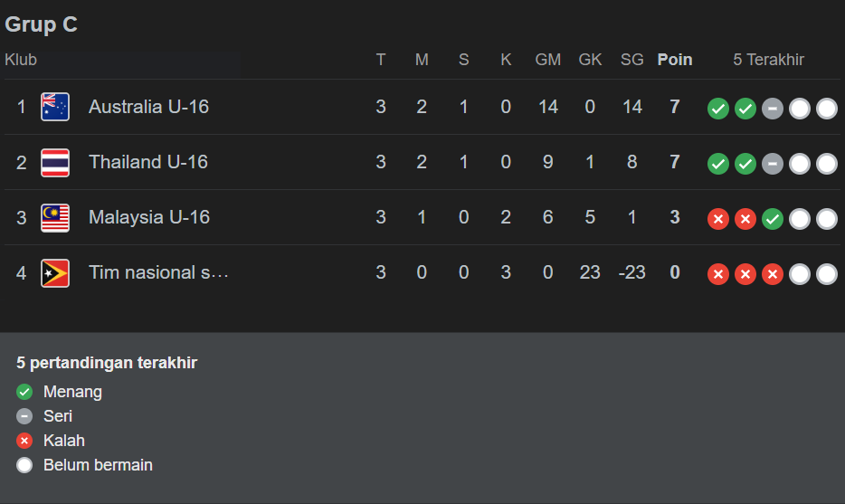The width and height of the screenshot is (845, 504).
Task: Click Malaysia's green win result indicator
Action: (x=772, y=219)
